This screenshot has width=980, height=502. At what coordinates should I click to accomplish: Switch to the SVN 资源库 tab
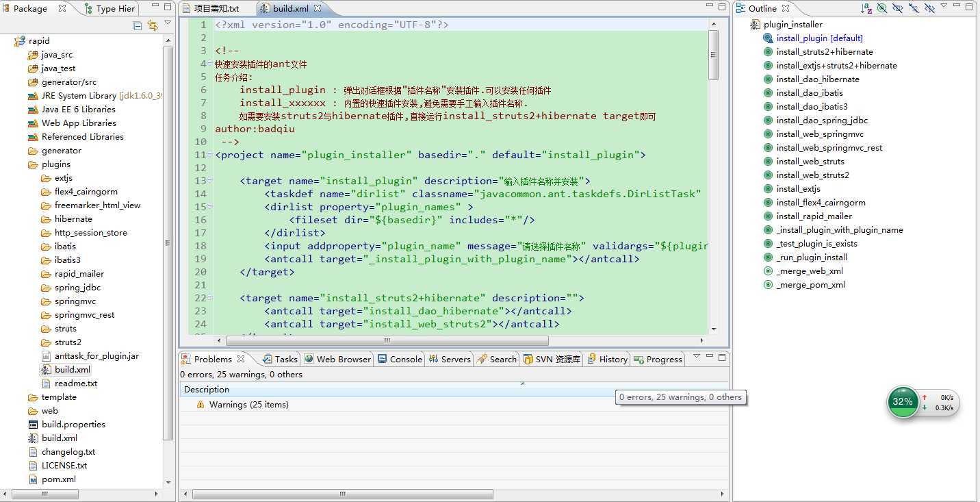pos(552,359)
